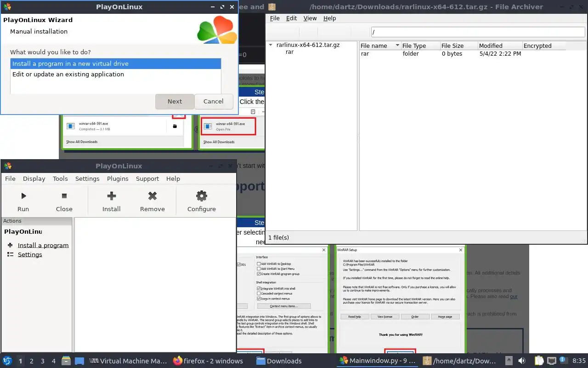Switch to workspace 2 on taskbar
The width and height of the screenshot is (588, 368).
click(32, 361)
